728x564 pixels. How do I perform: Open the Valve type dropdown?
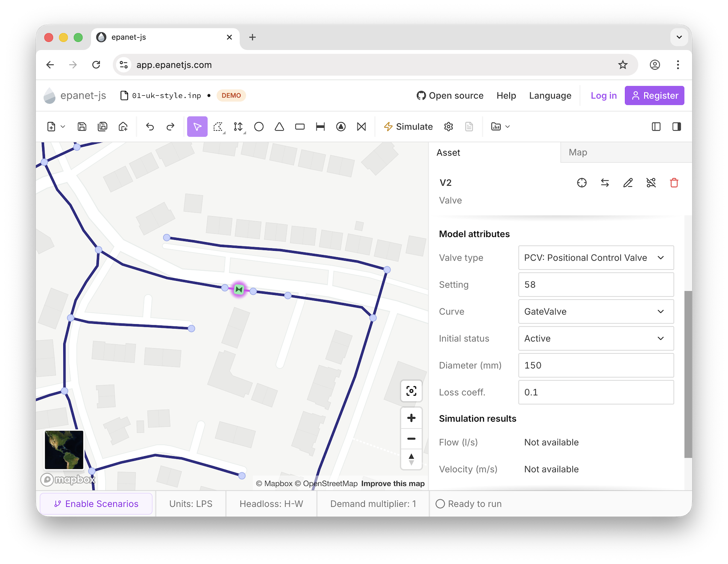(x=596, y=258)
